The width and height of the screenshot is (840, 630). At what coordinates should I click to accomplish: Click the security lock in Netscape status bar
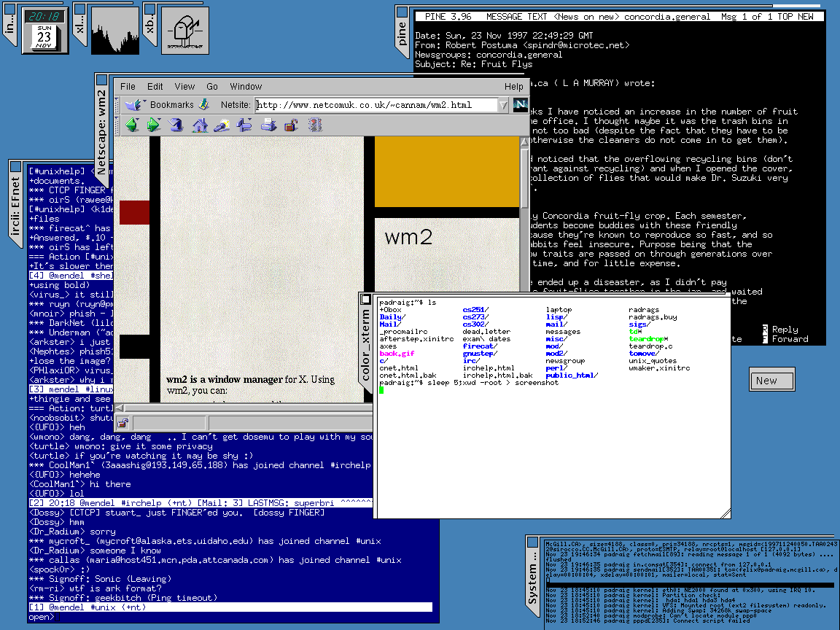pyautogui.click(x=122, y=423)
